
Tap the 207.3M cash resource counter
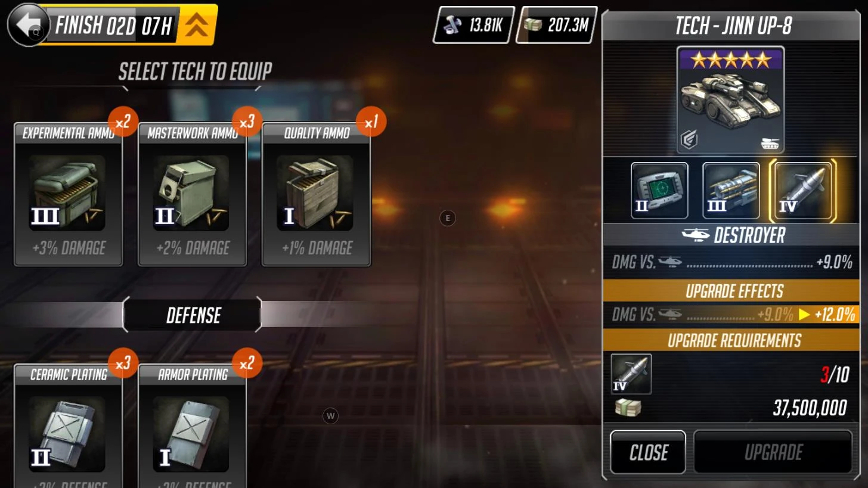tap(557, 25)
